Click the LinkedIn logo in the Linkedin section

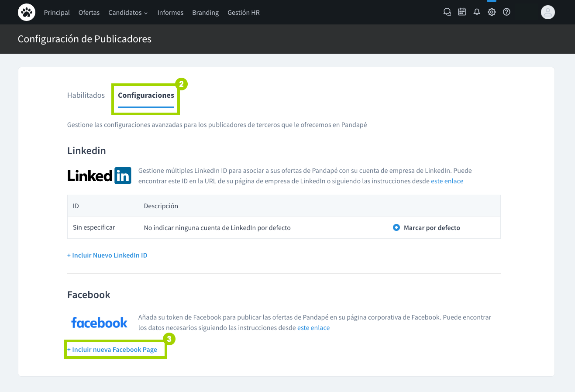(x=99, y=175)
